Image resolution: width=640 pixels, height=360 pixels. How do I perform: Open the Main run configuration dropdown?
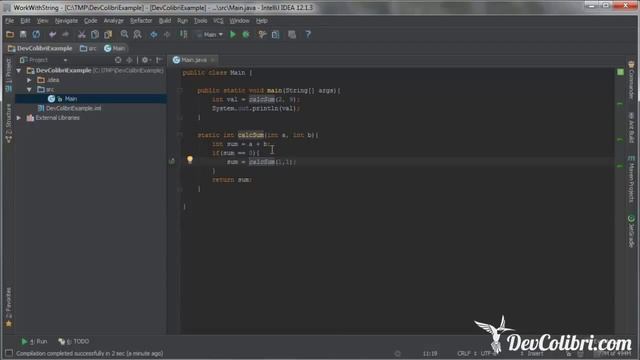point(210,35)
